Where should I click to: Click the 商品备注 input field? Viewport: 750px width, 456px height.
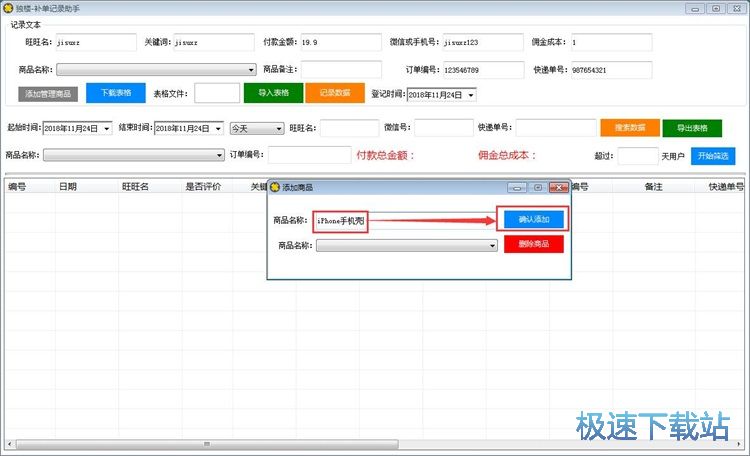coord(341,69)
